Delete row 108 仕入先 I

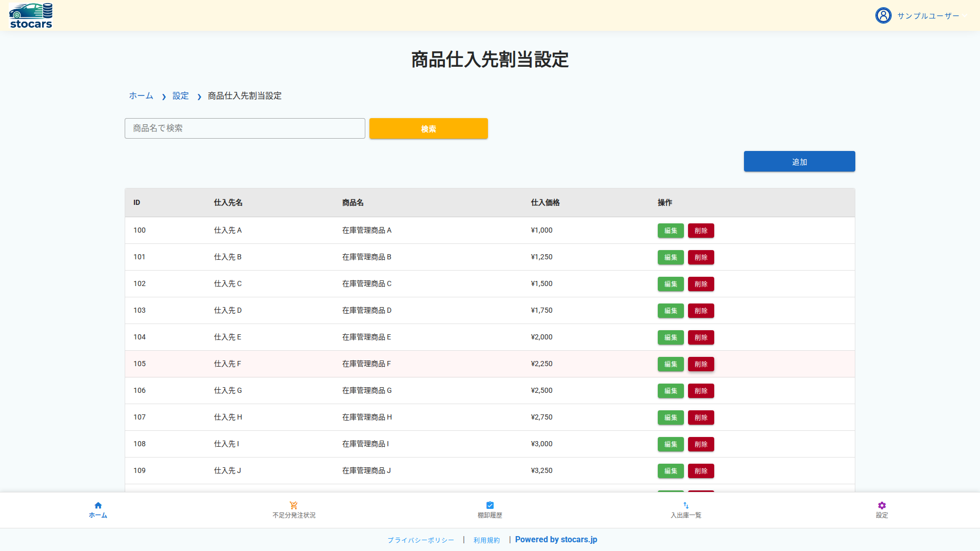click(701, 444)
